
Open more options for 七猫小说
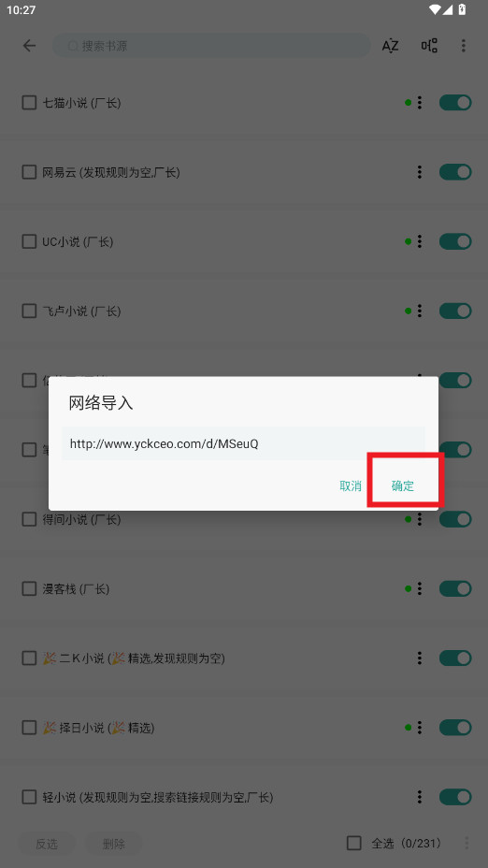tap(420, 102)
